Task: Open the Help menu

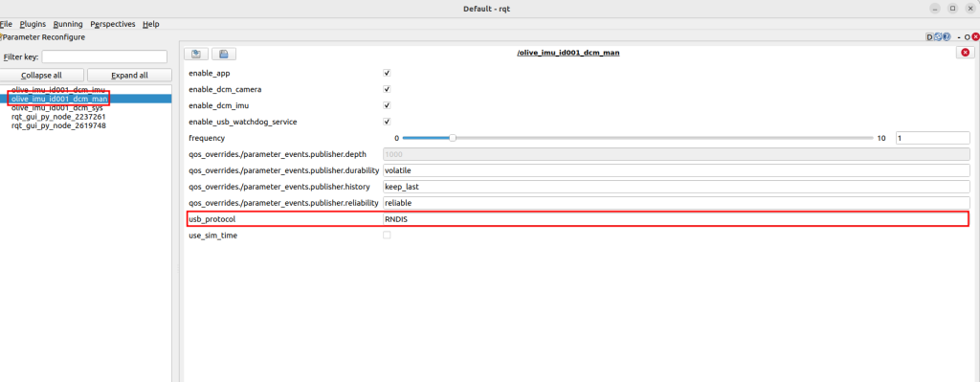Action: (x=150, y=24)
